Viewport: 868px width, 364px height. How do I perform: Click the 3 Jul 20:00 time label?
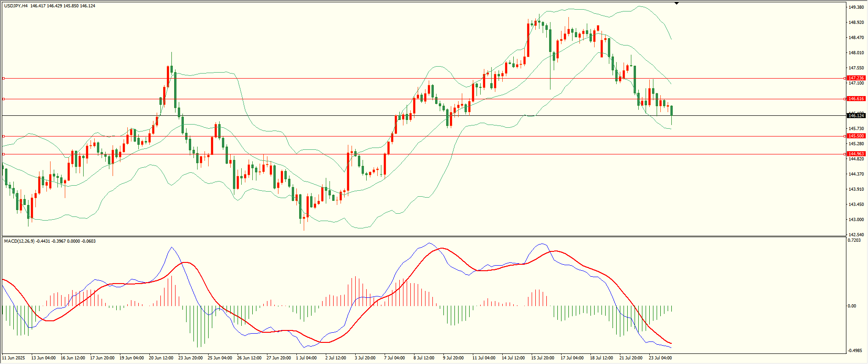pos(365,358)
